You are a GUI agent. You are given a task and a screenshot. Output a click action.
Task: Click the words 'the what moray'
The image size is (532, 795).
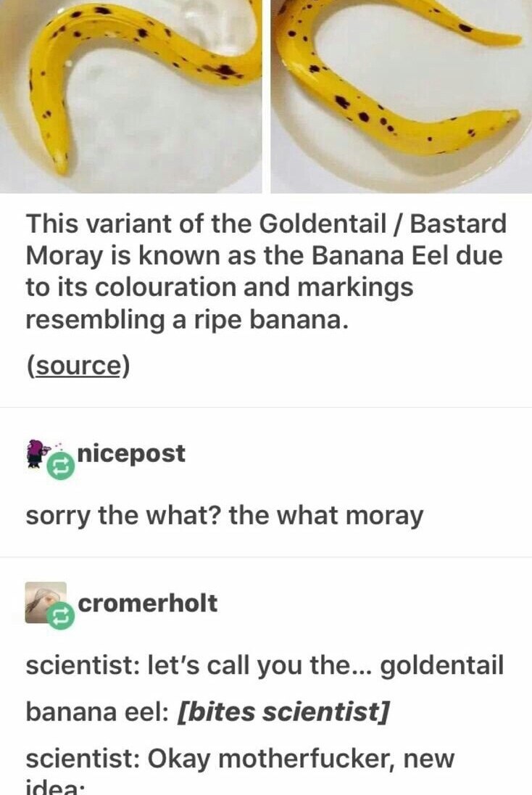tap(325, 516)
